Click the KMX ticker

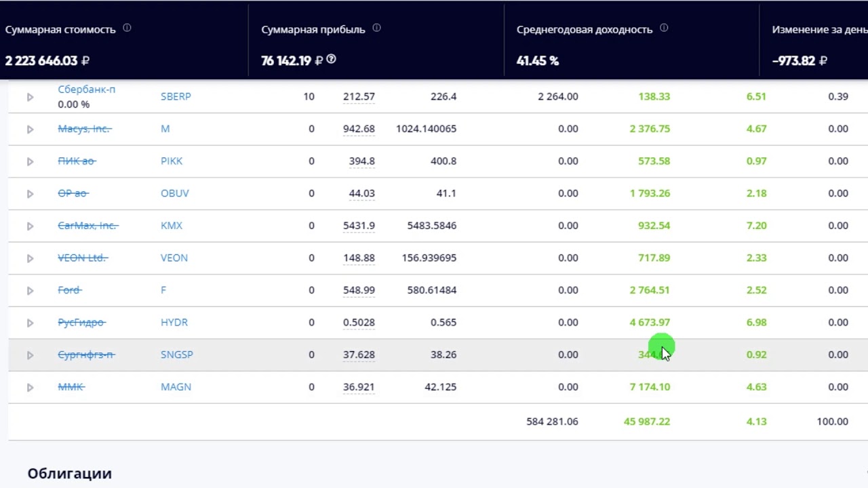coord(172,225)
